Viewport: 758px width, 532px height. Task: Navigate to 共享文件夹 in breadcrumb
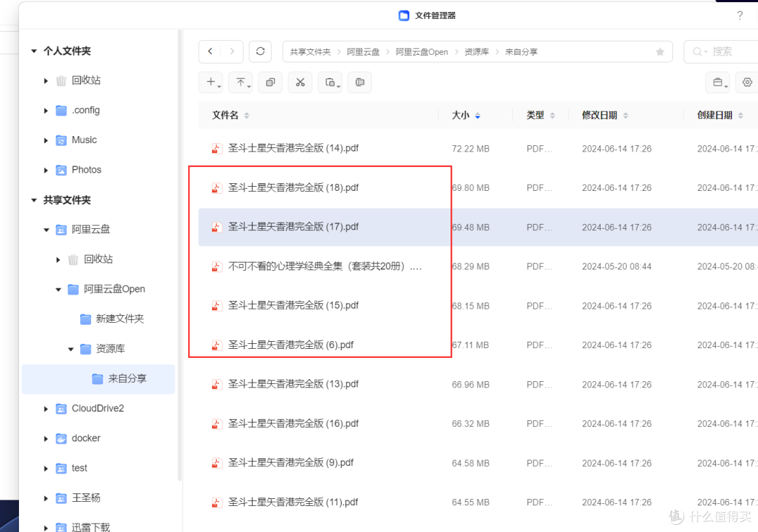[x=310, y=52]
